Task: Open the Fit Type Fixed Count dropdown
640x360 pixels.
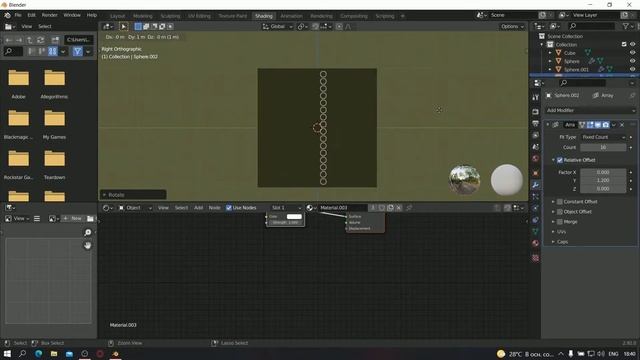Action: pyautogui.click(x=603, y=137)
